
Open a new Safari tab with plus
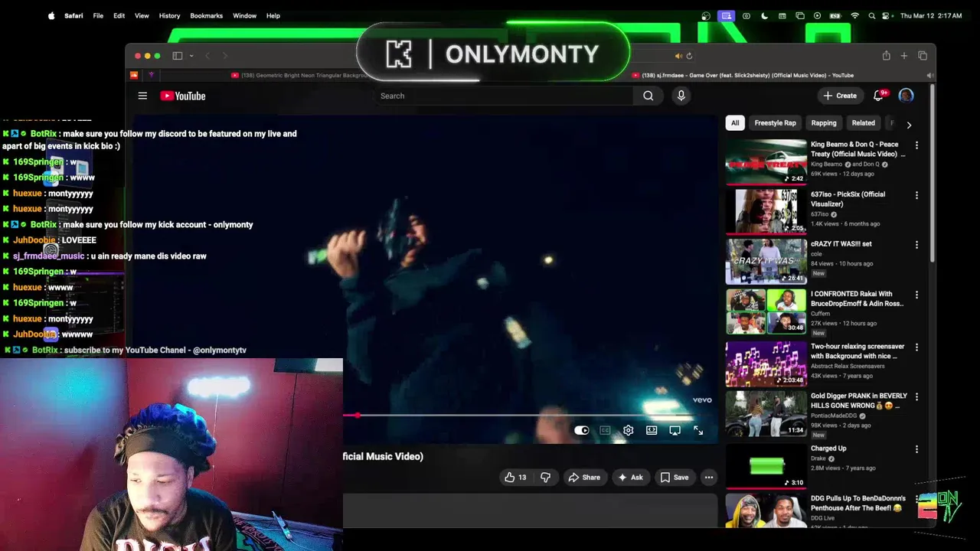pos(903,56)
